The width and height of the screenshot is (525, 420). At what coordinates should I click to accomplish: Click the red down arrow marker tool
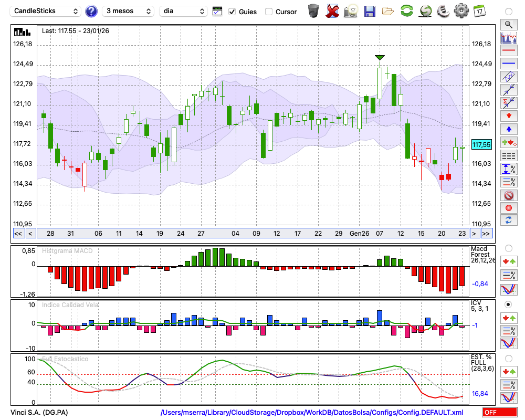(x=508, y=115)
